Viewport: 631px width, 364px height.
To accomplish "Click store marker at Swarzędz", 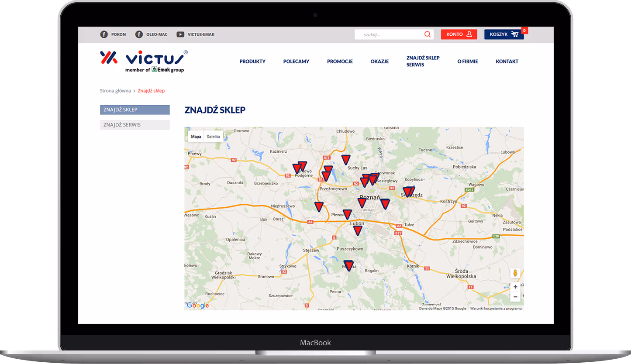I will [x=408, y=192].
